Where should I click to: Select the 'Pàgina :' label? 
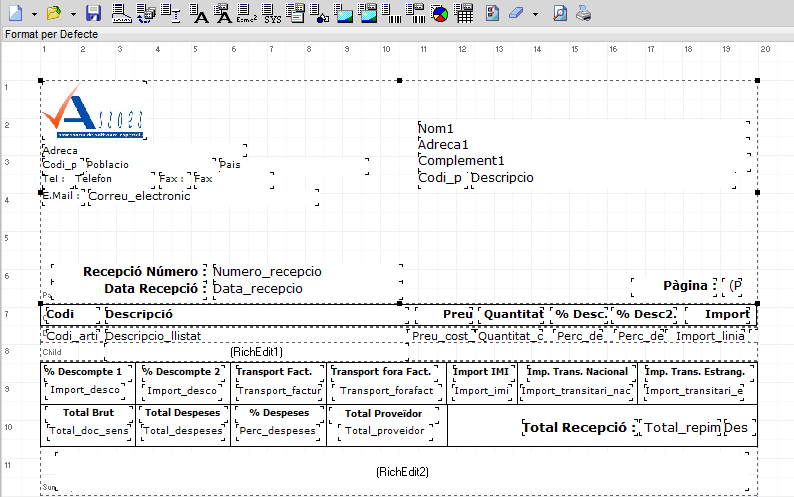674,286
